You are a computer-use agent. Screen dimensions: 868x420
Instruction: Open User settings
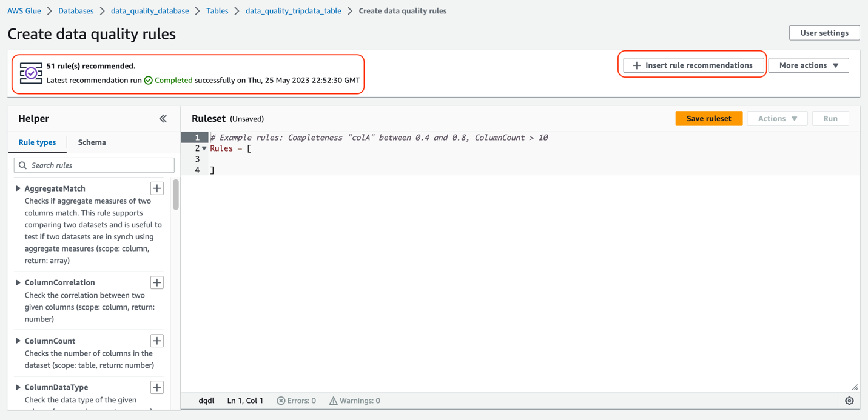[x=824, y=33]
